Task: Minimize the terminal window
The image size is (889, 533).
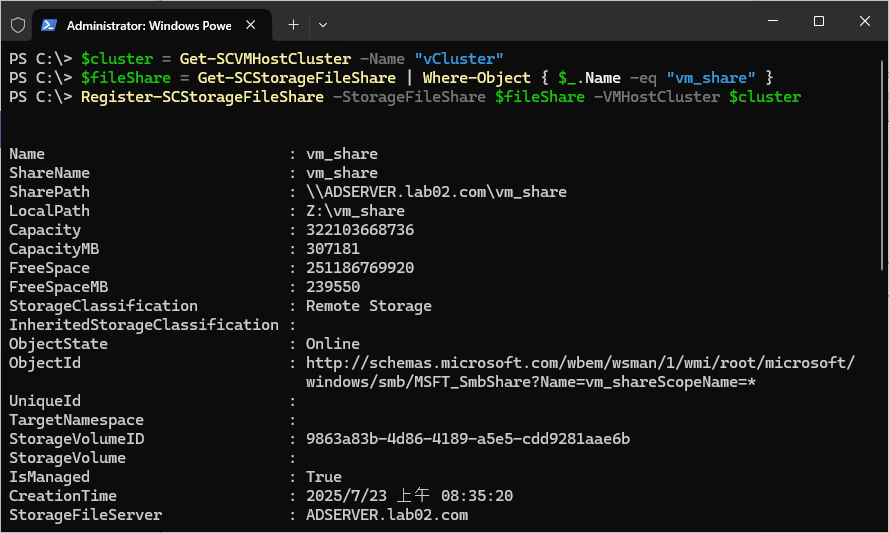Action: [x=772, y=22]
